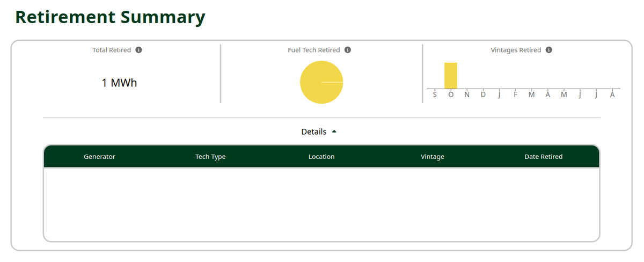Click the 'Retirement Summary' heading
Screen dimensions: 644x262
click(x=110, y=17)
